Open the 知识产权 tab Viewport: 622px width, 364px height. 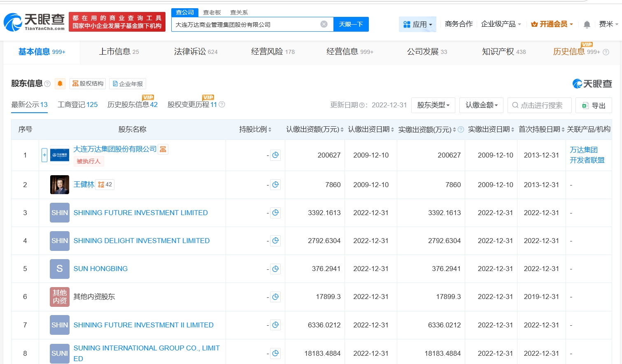point(504,52)
